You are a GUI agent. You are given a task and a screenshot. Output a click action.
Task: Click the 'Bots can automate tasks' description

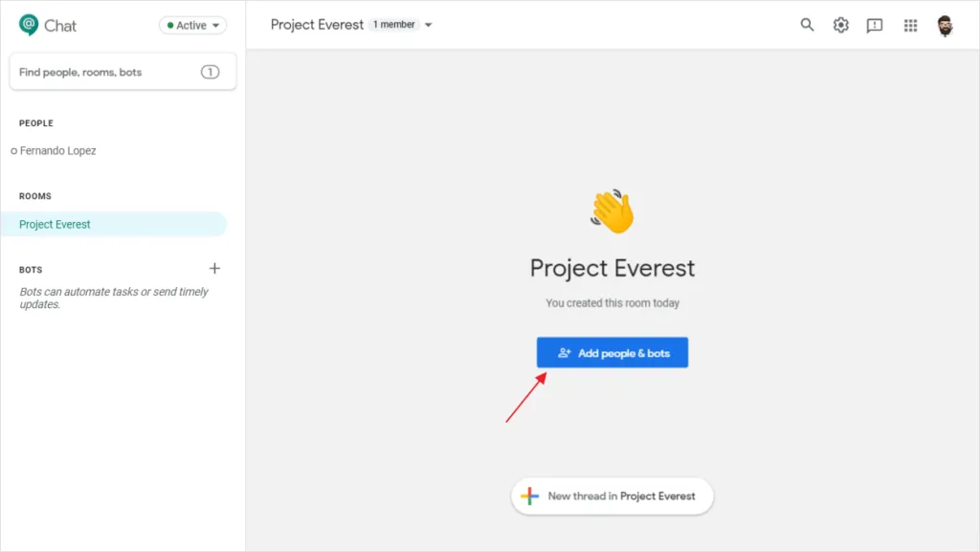[x=114, y=298]
